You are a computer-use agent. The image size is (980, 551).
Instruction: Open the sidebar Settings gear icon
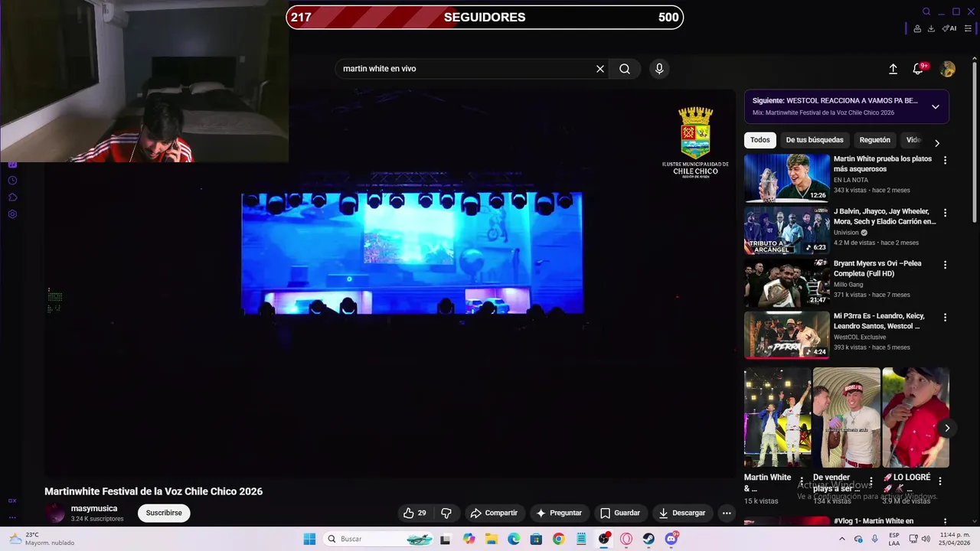pyautogui.click(x=12, y=214)
